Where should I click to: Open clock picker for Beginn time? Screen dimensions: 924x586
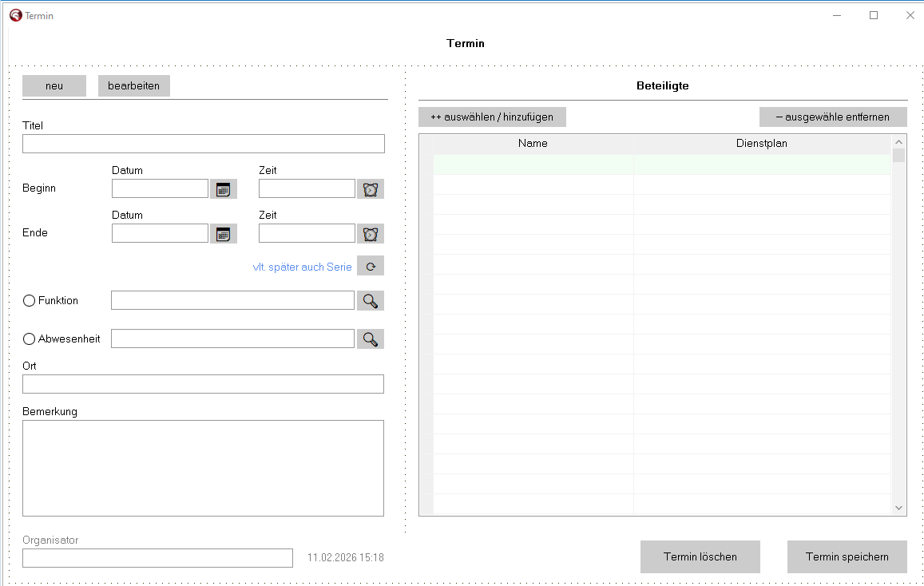[x=370, y=189]
